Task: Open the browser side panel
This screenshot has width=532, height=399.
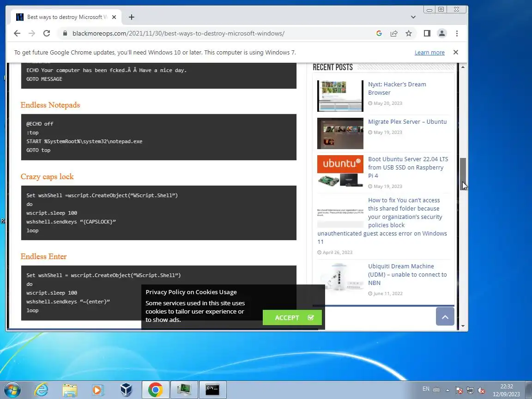Action: (427, 33)
